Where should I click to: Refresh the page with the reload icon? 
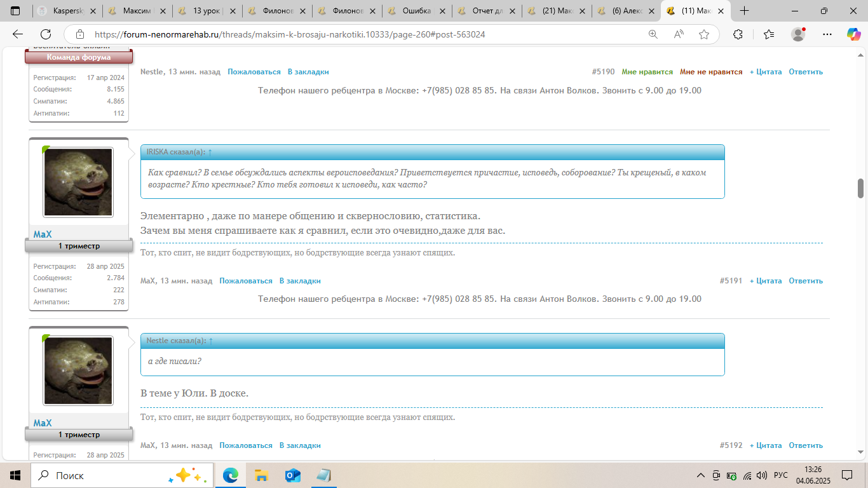46,34
